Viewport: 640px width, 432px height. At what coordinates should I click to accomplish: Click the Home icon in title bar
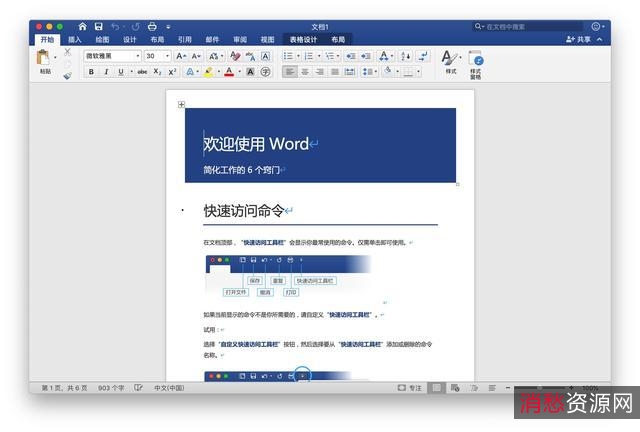(82, 27)
